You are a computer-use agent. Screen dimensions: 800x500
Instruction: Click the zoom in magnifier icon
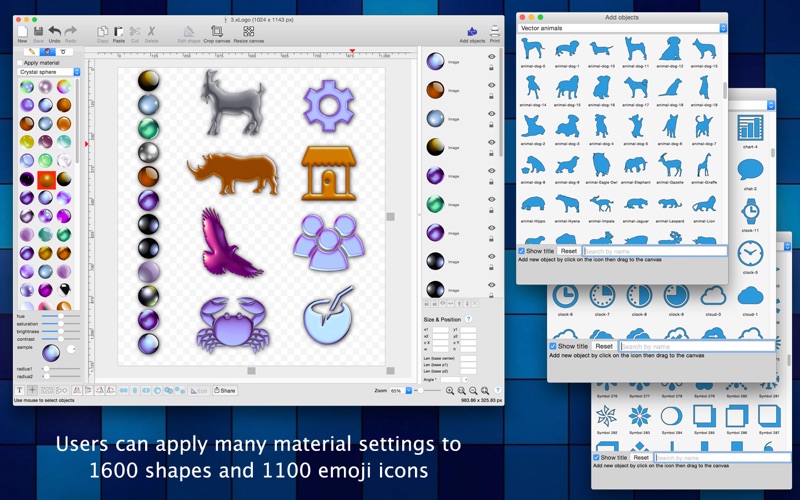pos(449,391)
